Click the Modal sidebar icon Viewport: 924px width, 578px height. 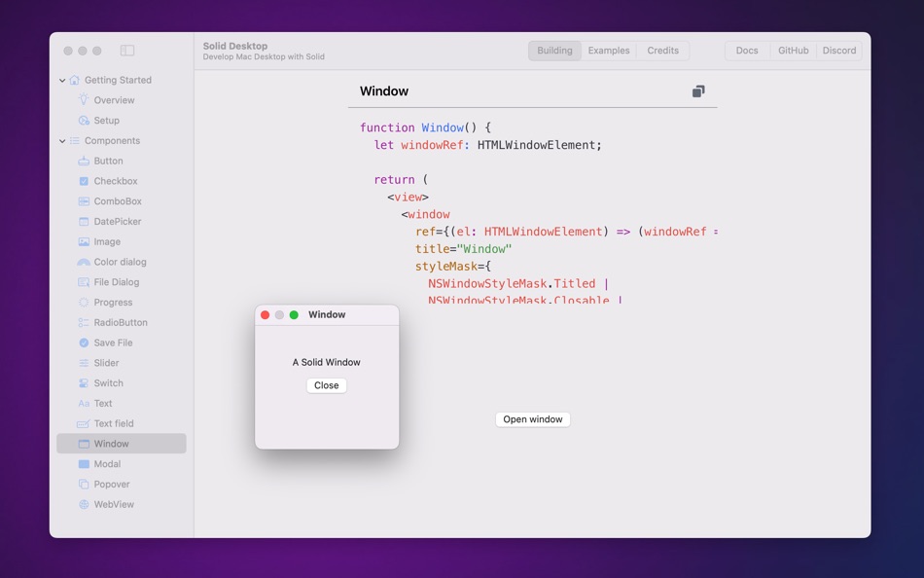(84, 464)
